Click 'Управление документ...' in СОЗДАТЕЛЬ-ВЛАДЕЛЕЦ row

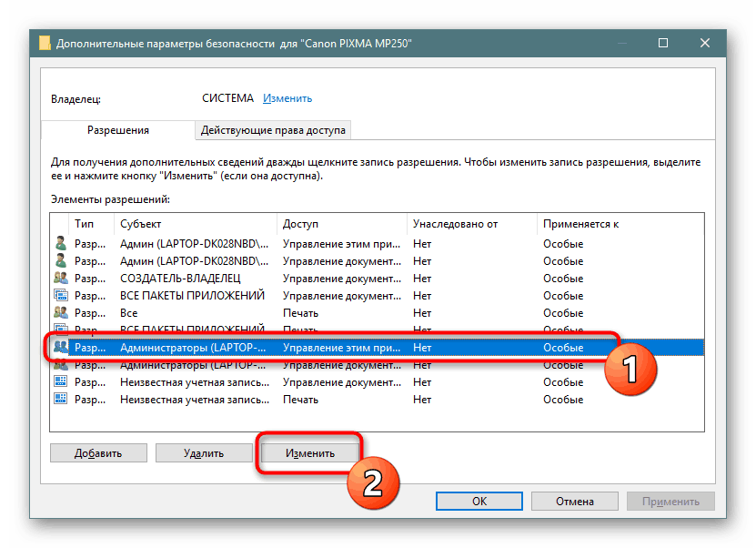point(342,279)
